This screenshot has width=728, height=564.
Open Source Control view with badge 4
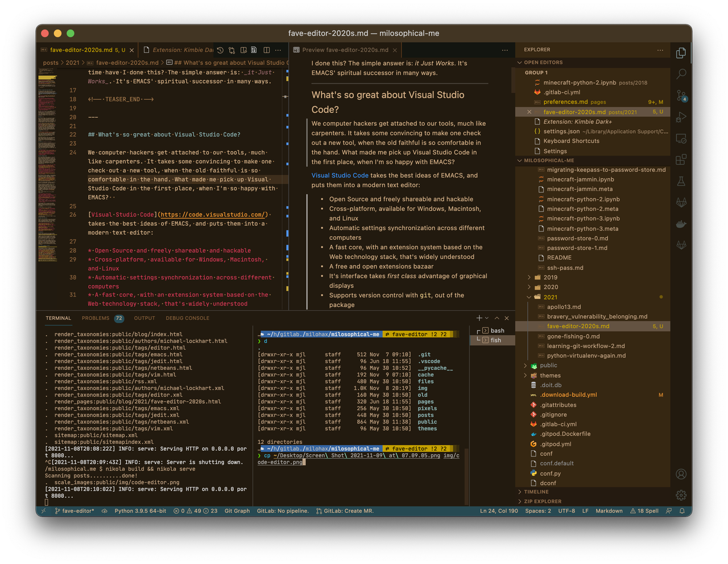coord(681,96)
